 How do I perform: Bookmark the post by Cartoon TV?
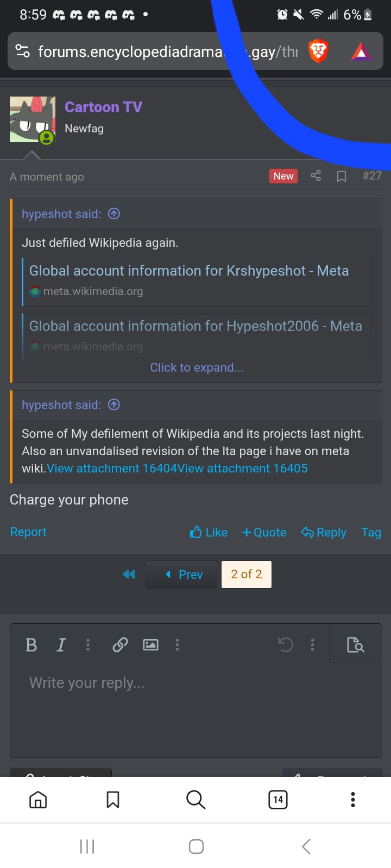[342, 176]
